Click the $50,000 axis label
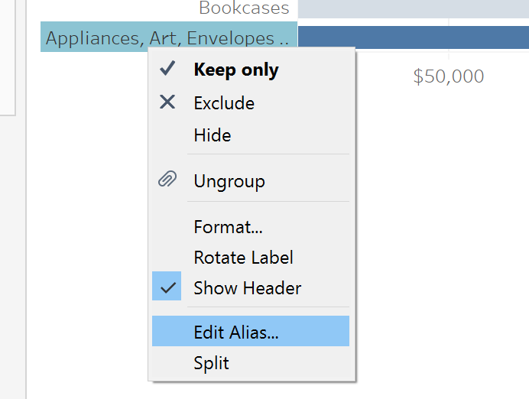529x399 pixels. [x=449, y=76]
